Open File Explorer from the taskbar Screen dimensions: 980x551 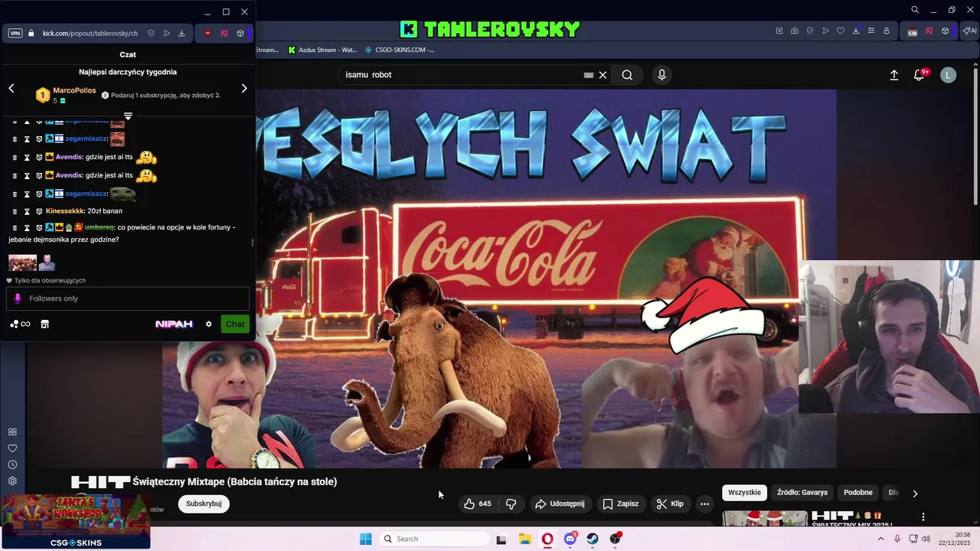pos(524,539)
